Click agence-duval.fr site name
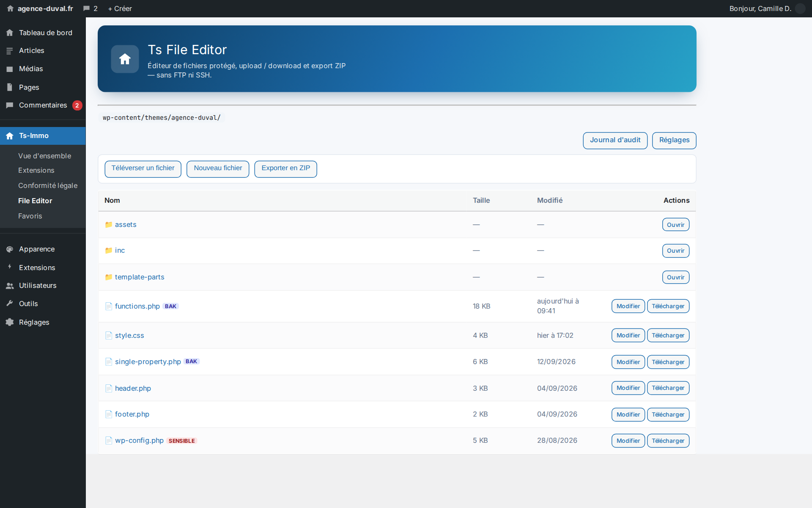 click(45, 8)
